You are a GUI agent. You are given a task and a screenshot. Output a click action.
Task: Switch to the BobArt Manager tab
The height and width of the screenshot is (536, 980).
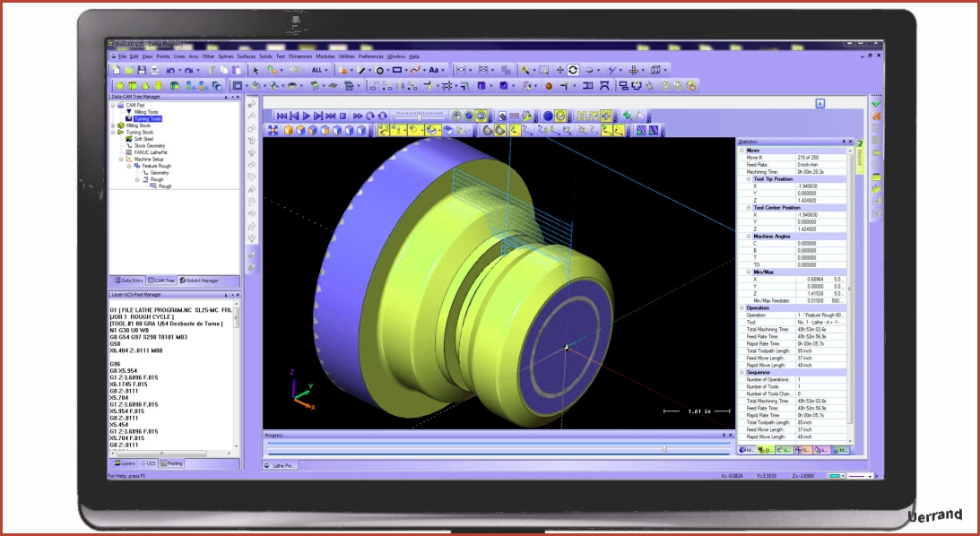[x=199, y=281]
